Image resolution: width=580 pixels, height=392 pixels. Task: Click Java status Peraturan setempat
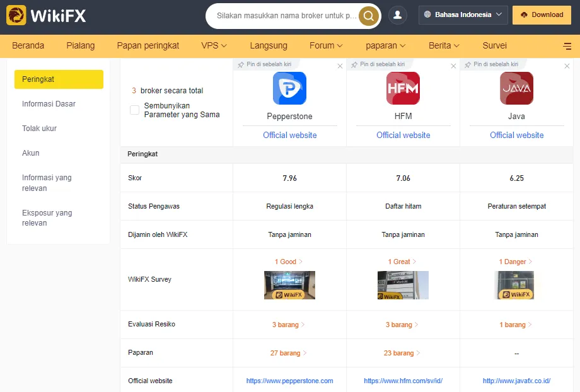(x=517, y=206)
